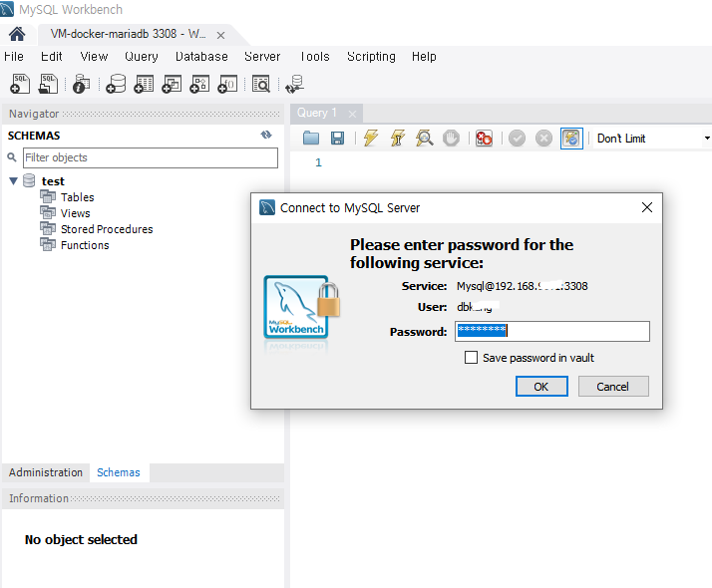Click line number 1 in the editor
The height and width of the screenshot is (588, 712).
(x=318, y=162)
